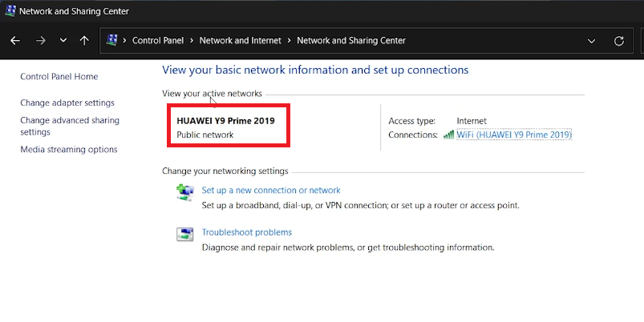The width and height of the screenshot is (644, 322).
Task: Click the new connection setup icon
Action: coord(184,192)
